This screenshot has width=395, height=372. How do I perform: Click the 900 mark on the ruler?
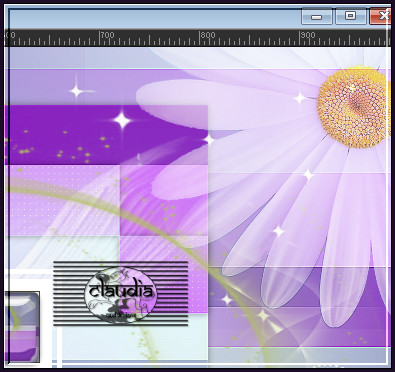[307, 35]
